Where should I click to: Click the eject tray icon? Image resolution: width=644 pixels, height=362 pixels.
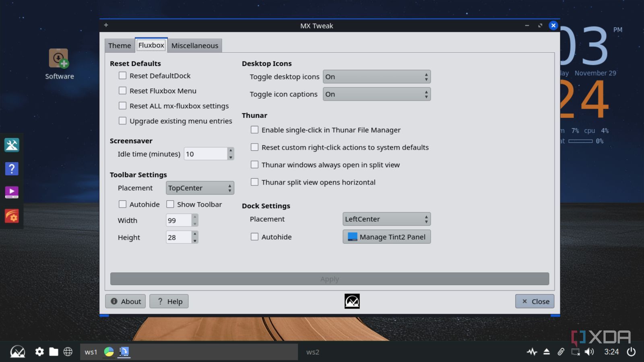[x=547, y=352]
